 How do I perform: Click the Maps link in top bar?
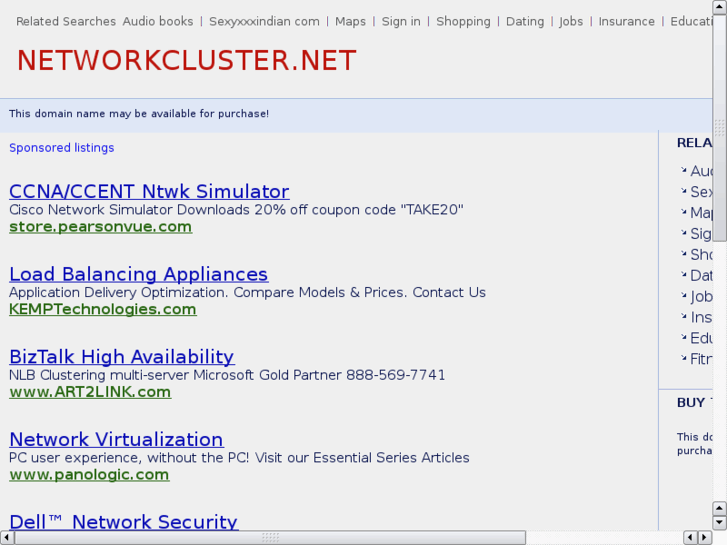click(x=350, y=21)
